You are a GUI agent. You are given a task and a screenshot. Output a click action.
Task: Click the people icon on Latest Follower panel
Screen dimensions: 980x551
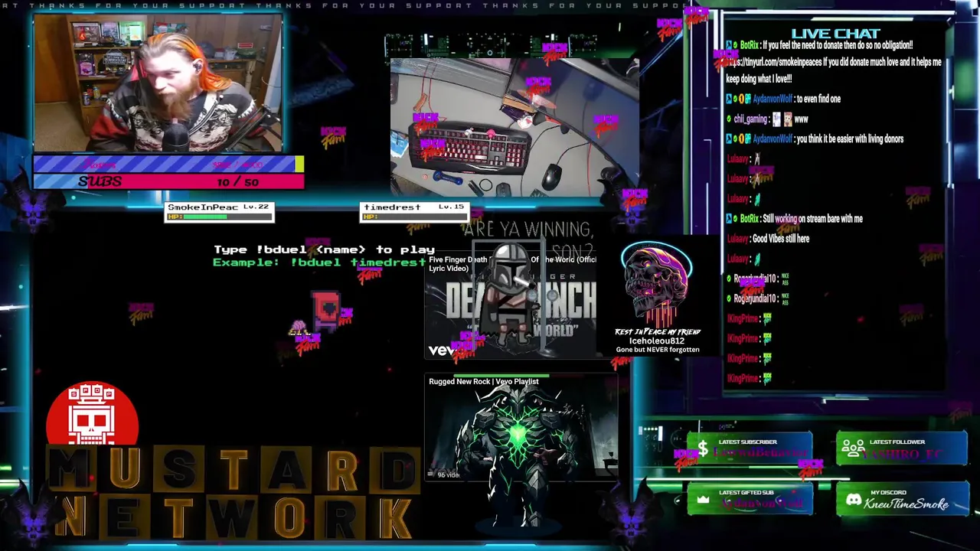(853, 448)
